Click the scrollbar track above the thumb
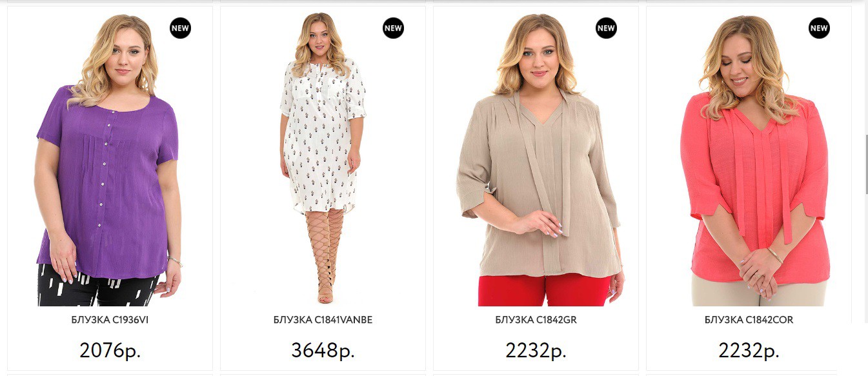Screen dimensions: 868x376 point(865,68)
